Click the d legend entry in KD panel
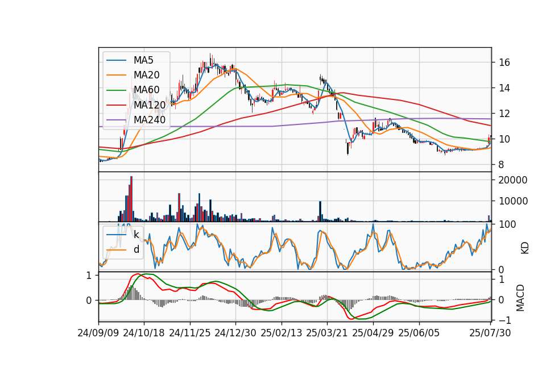Screen dimensions: 546x392 (x=136, y=249)
